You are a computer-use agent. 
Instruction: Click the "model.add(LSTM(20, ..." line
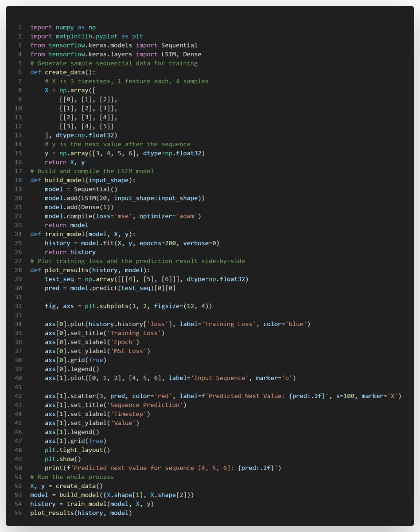pyautogui.click(x=124, y=198)
